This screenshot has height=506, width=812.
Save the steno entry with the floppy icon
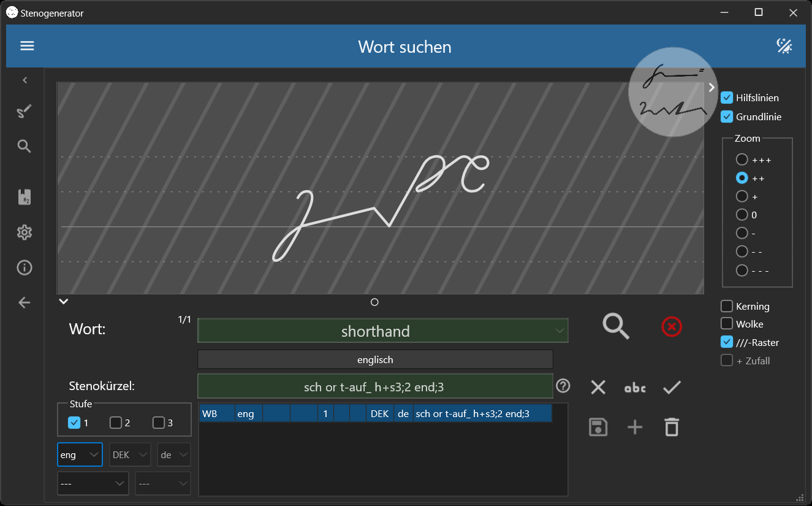tap(598, 426)
